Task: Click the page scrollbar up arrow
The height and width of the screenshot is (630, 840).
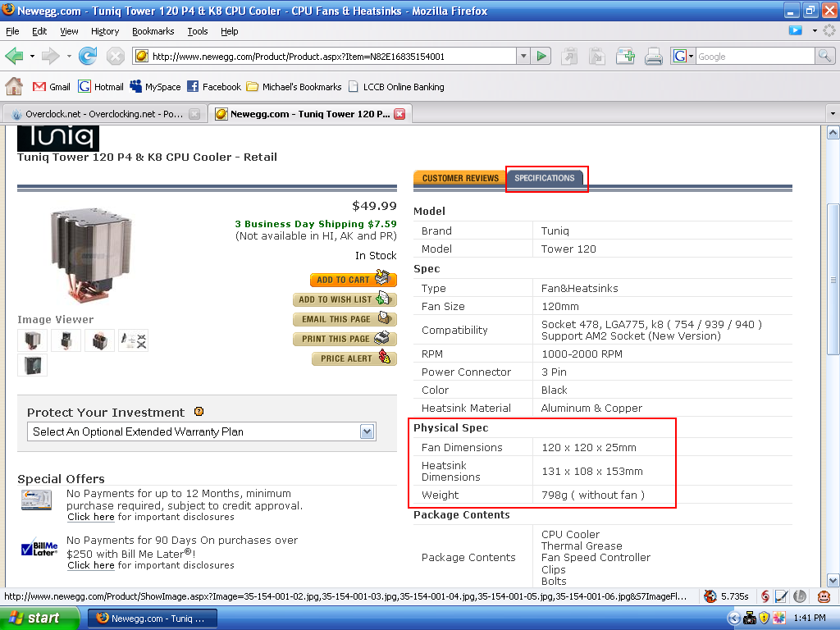Action: [x=833, y=132]
